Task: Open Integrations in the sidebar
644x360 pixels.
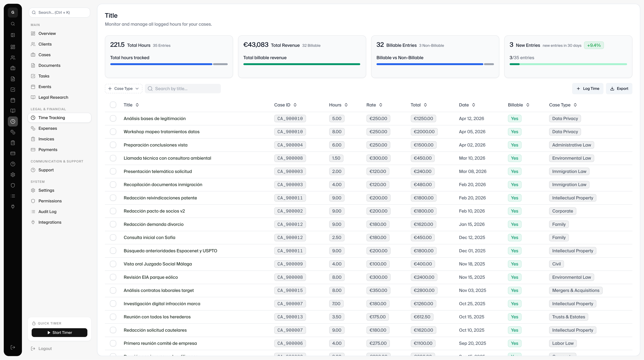Action: pos(60,222)
